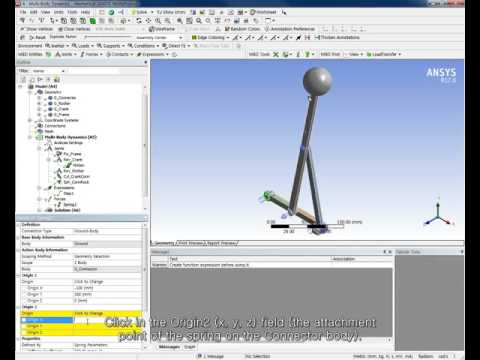Viewport: 480px width, 360px height.
Task: Select the Connections tree item
Action: tap(55, 126)
